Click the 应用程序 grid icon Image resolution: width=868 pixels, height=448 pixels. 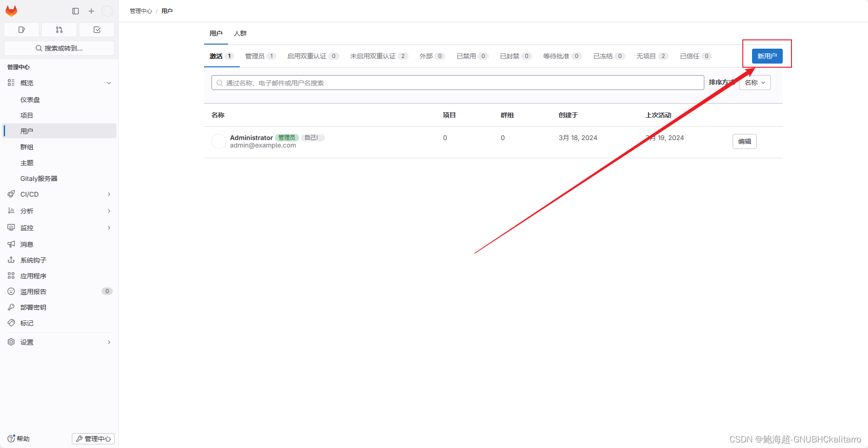(x=11, y=275)
